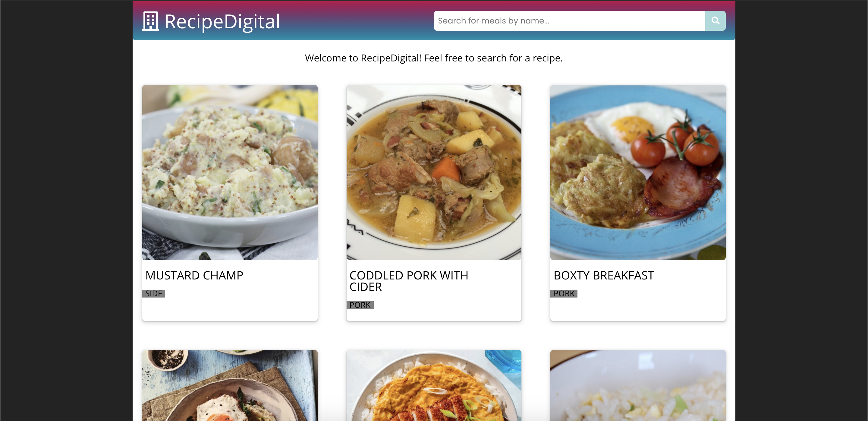This screenshot has width=868, height=421.
Task: Click the CODDLED PORK WITH CIDER title
Action: pyautogui.click(x=409, y=281)
